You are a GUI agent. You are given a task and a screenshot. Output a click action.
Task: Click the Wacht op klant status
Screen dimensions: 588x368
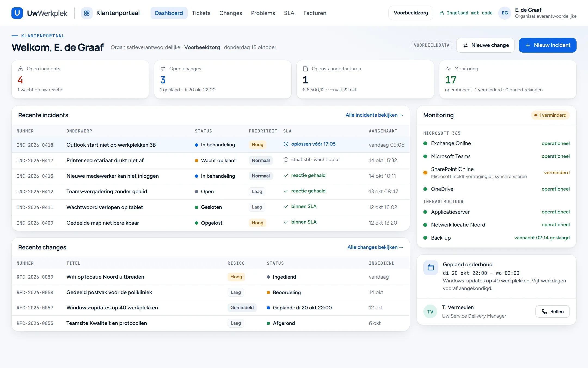[215, 160]
